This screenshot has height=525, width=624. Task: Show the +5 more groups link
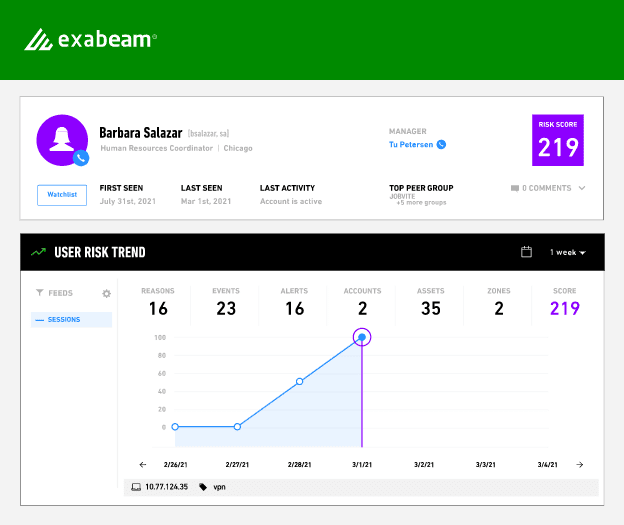(421, 203)
